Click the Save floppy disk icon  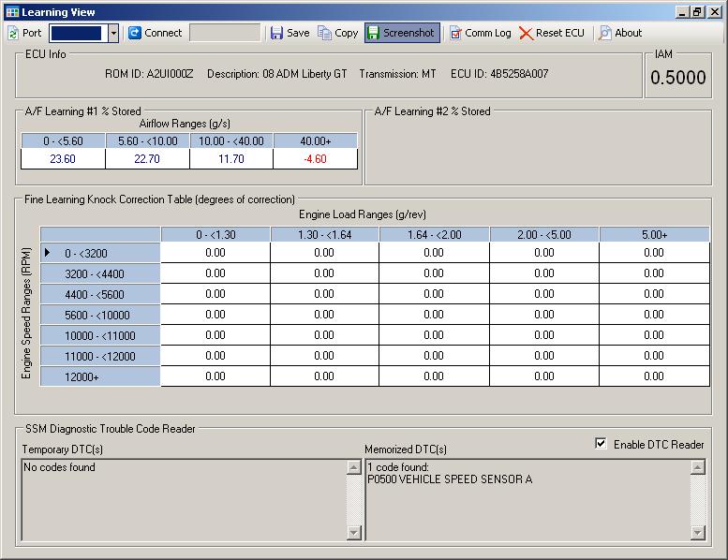(276, 33)
